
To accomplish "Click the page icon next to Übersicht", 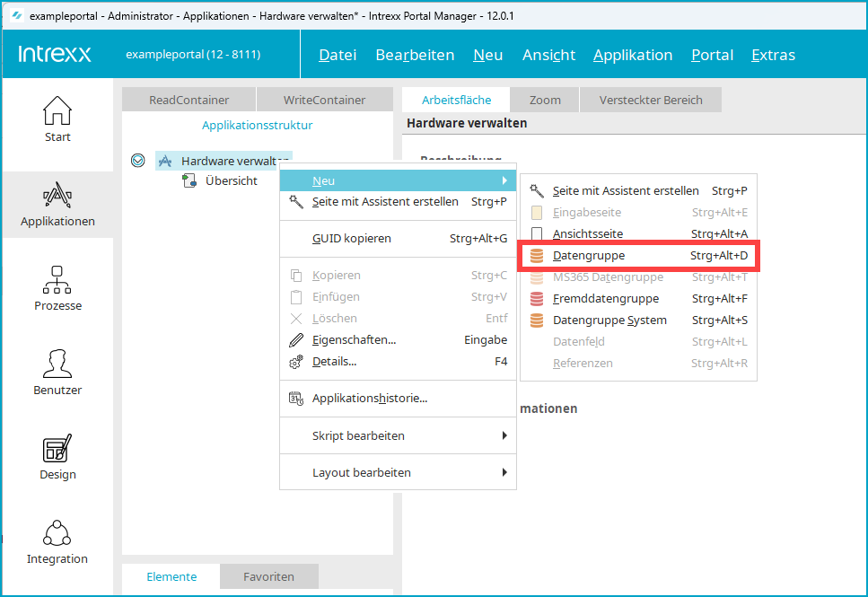I will [189, 180].
